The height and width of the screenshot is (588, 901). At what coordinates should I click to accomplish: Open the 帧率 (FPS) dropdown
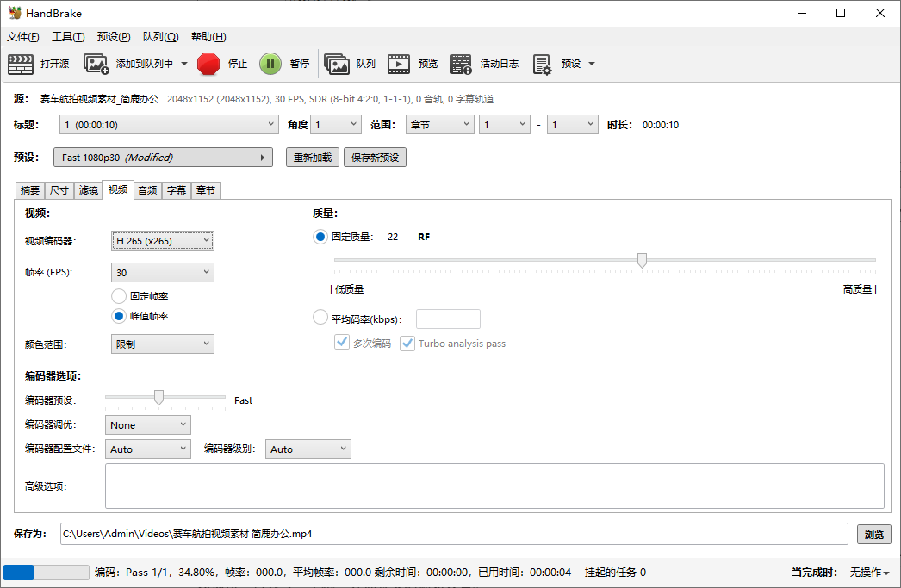coord(162,271)
